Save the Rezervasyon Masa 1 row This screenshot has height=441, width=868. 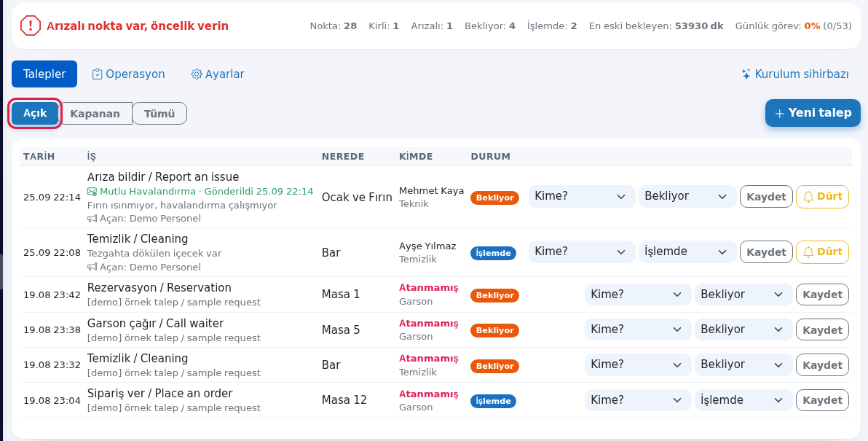pyautogui.click(x=822, y=294)
